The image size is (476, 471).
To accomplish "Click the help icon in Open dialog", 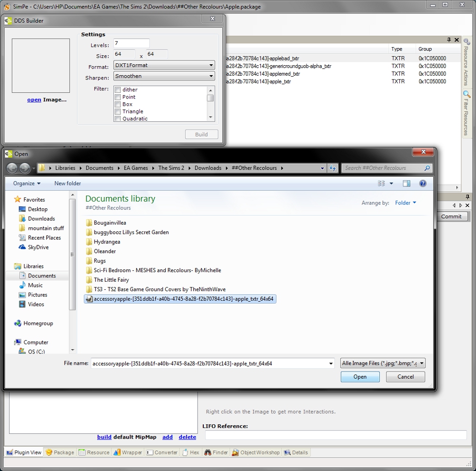I will click(x=422, y=184).
